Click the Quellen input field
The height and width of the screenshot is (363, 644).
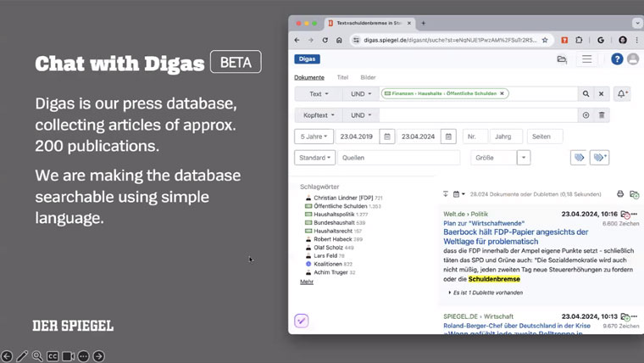coord(399,158)
